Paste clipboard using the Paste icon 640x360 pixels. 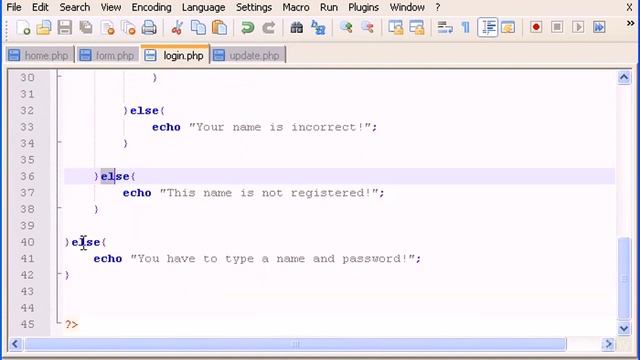pos(220,28)
